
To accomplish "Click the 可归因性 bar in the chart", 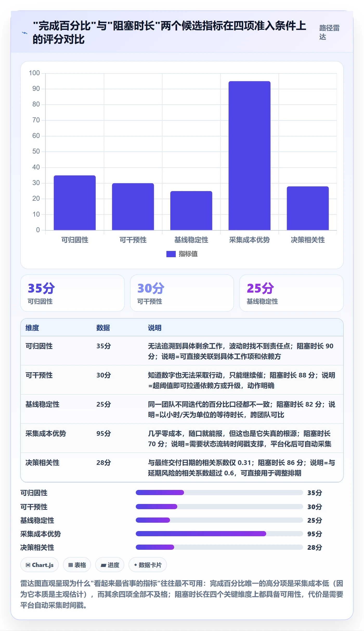I will coord(75,203).
